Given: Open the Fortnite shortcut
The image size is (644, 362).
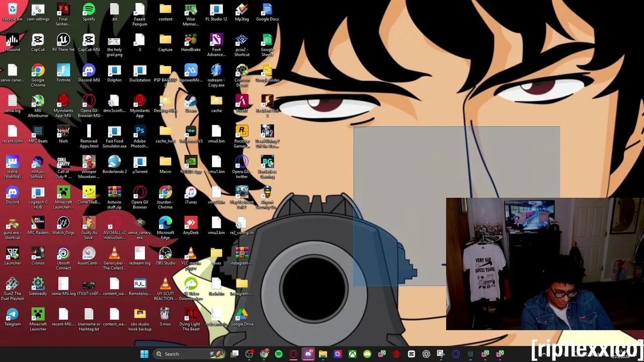Looking at the screenshot, I should (63, 73).
